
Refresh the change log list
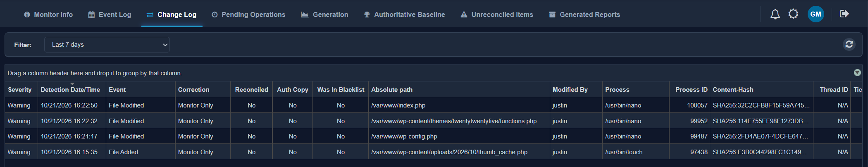[x=849, y=44]
